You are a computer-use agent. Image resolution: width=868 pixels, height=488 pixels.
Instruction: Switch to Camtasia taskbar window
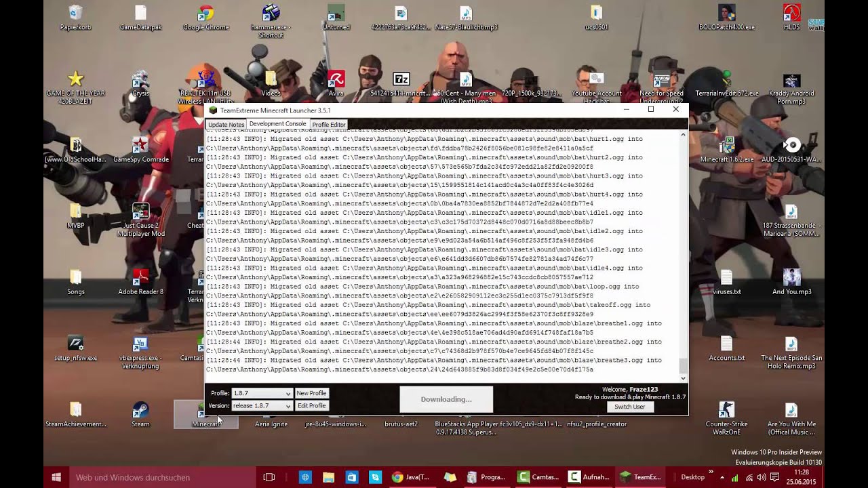(538, 477)
